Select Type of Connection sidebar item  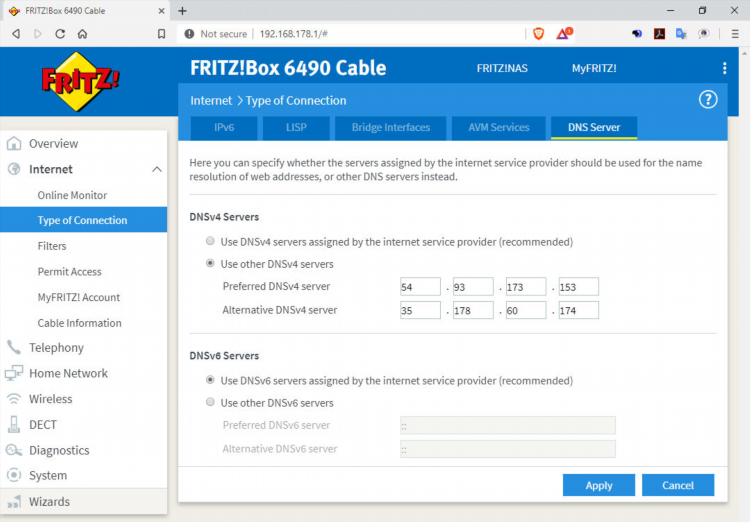click(84, 220)
